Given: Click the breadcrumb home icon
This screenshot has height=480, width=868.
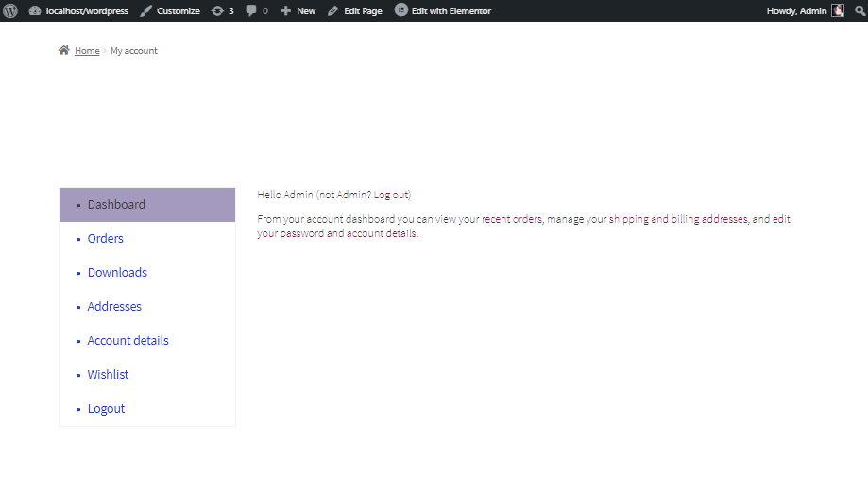Looking at the screenshot, I should click(x=64, y=50).
